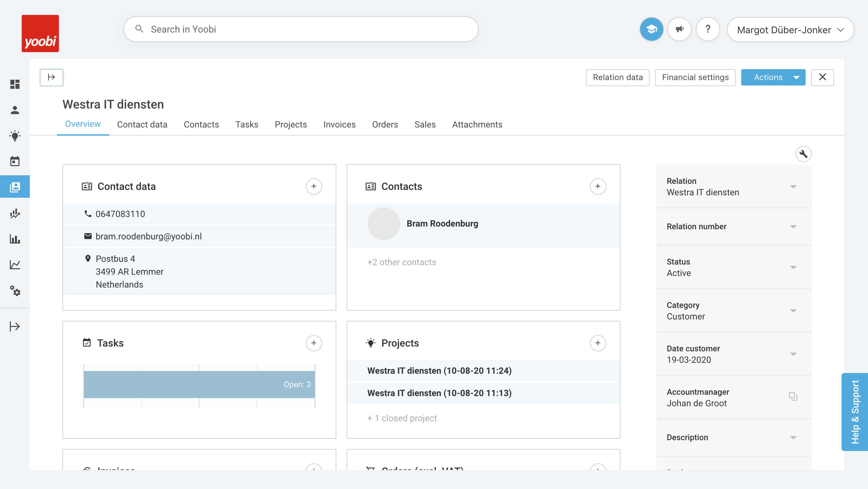Screen dimensions: 868x489
Task: Open the megaphone announcements icon
Action: [x=679, y=30]
